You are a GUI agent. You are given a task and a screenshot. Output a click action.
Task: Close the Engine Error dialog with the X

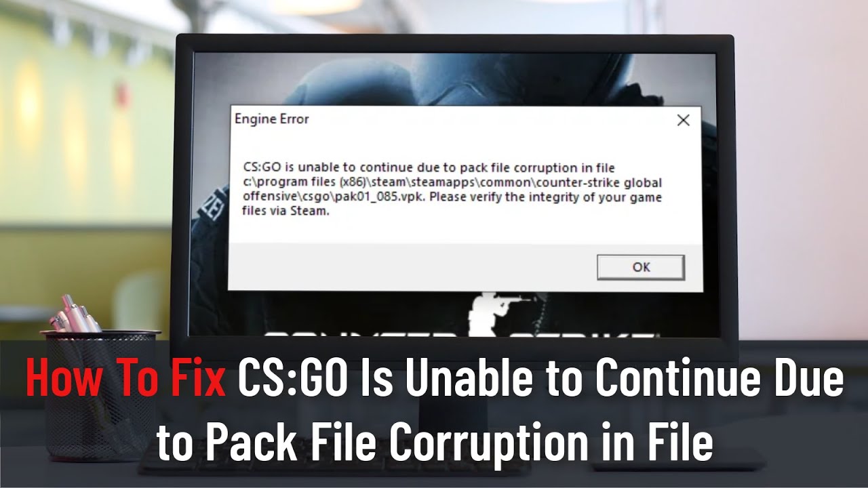point(683,121)
